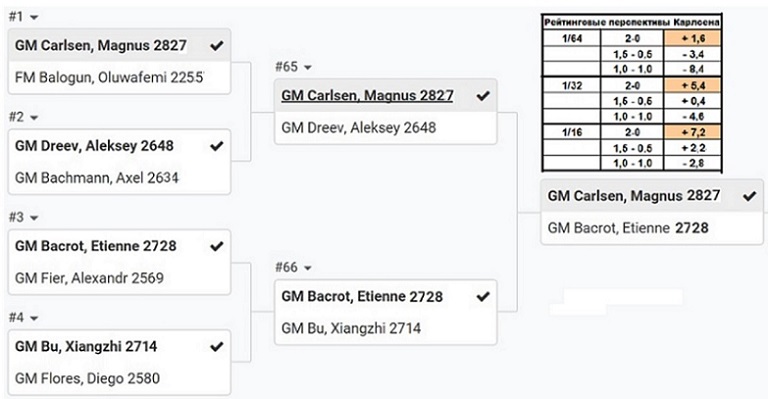Select FM Balogun, Oluwafemi 2255 entry
Viewport: 768px width, 399px height.
(119, 77)
